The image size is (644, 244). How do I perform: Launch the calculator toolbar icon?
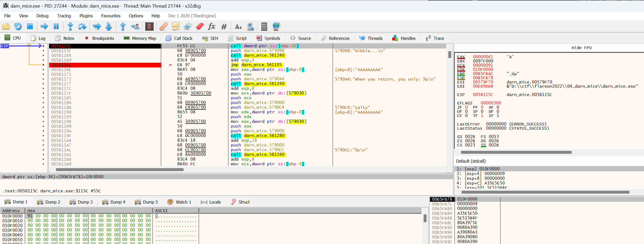(264, 26)
